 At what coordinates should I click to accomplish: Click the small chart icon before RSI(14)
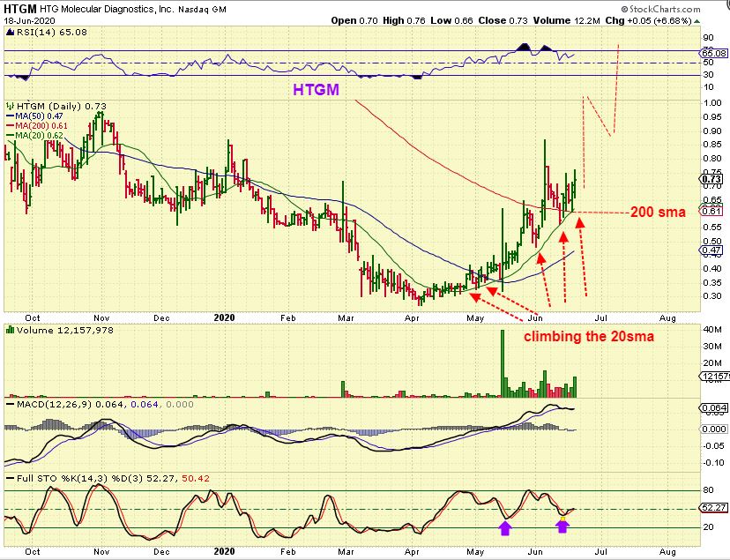(11, 32)
